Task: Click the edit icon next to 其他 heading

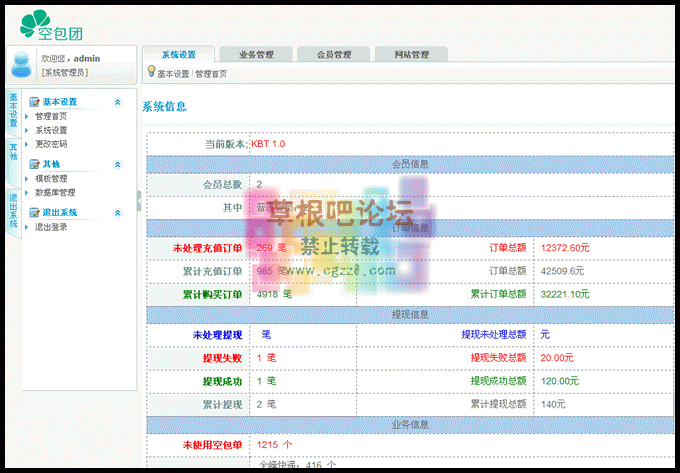Action: [x=34, y=164]
